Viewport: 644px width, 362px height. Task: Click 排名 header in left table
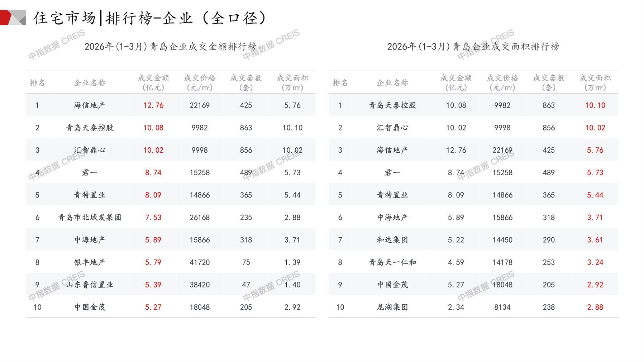(x=37, y=83)
